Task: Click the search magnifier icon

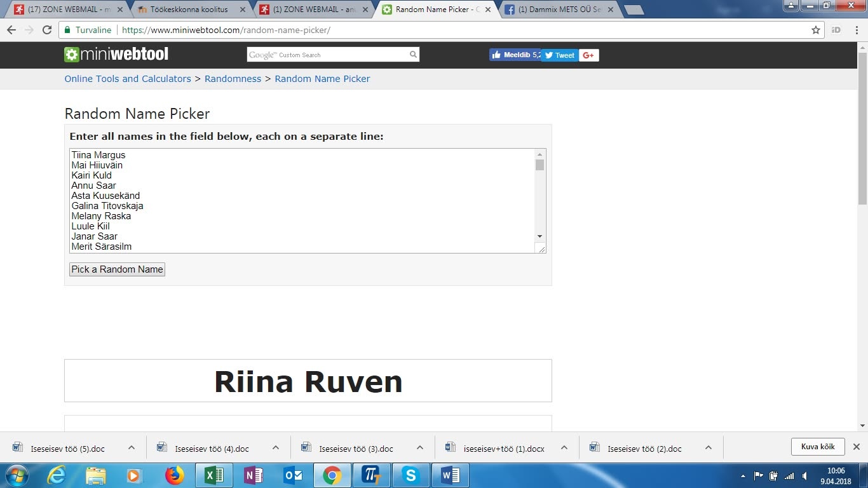Action: tap(413, 55)
